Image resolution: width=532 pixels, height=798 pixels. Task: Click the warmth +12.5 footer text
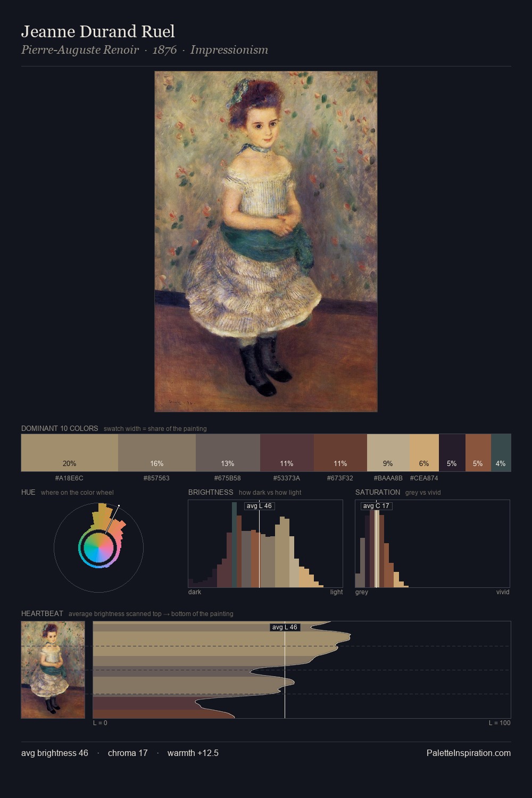[193, 753]
